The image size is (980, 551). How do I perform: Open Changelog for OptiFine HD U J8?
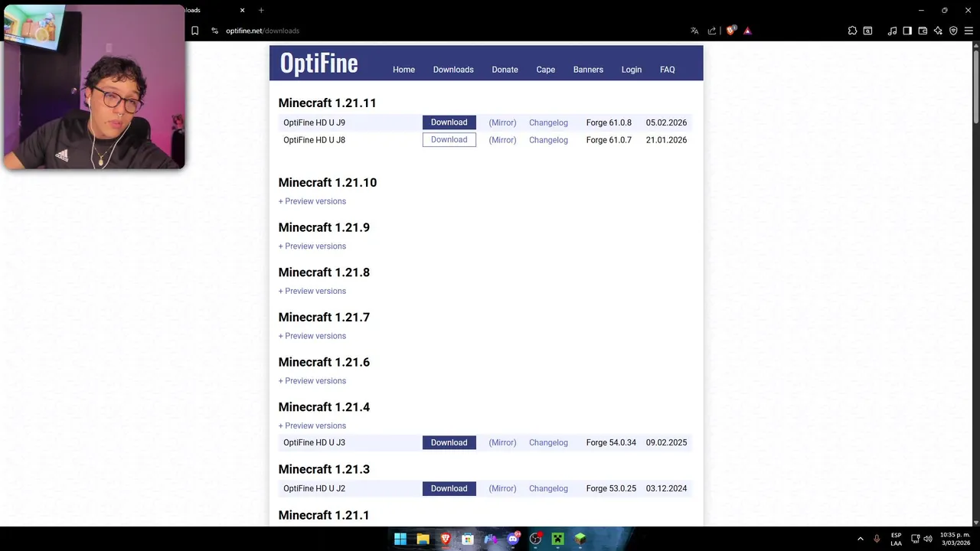coord(548,140)
